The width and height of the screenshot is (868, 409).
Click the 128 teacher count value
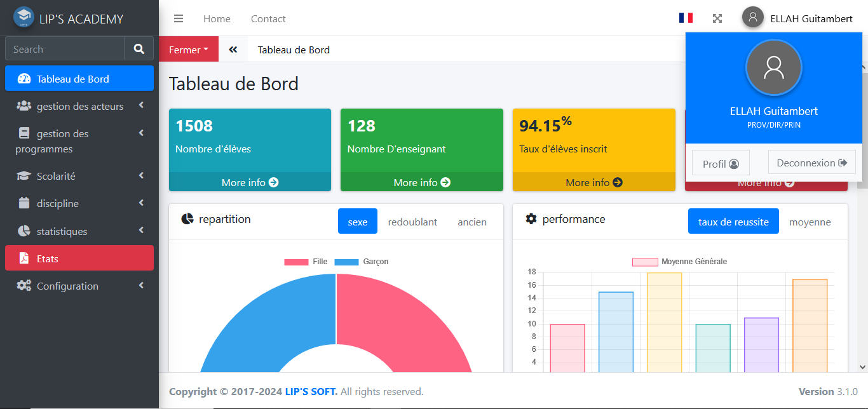(x=362, y=126)
